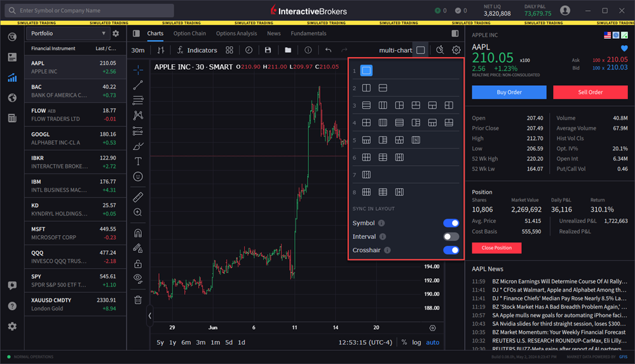Open the help question mark in sidebar

click(x=12, y=306)
